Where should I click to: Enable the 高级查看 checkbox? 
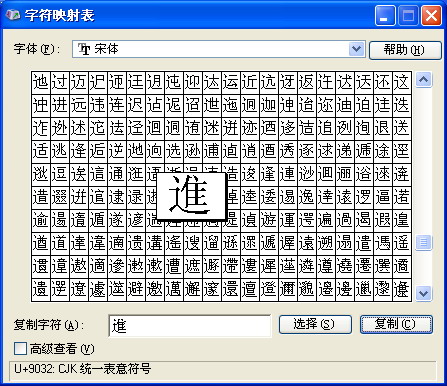click(20, 349)
